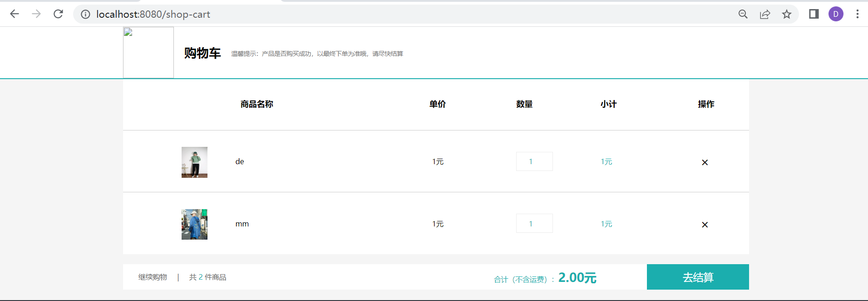This screenshot has width=868, height=301.
Task: View site information icon in address bar
Action: (85, 15)
